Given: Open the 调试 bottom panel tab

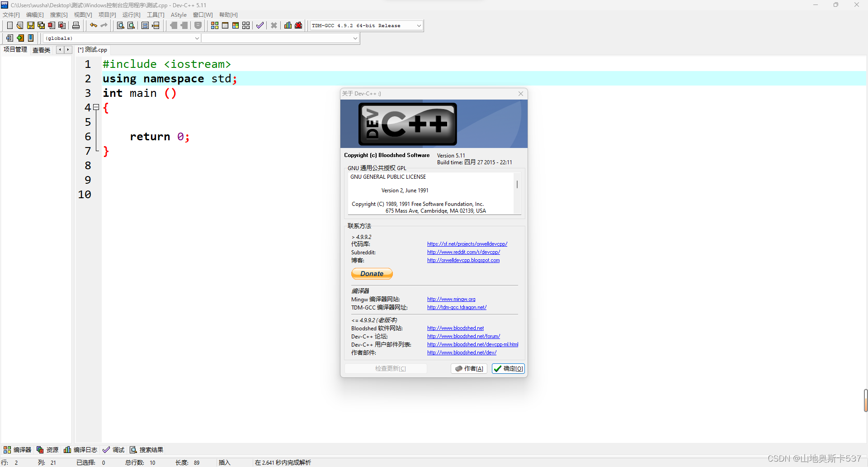Looking at the screenshot, I should pyautogui.click(x=113, y=450).
